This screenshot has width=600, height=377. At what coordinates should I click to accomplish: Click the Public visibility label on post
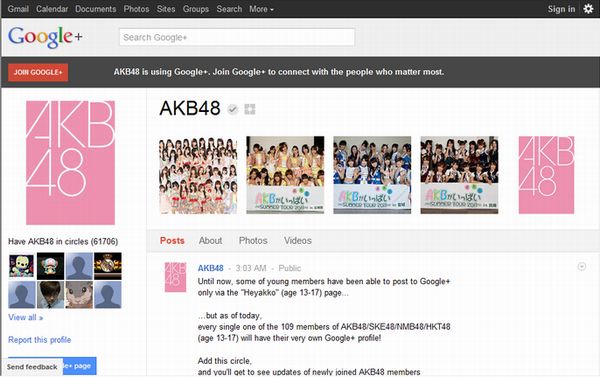[x=290, y=268]
